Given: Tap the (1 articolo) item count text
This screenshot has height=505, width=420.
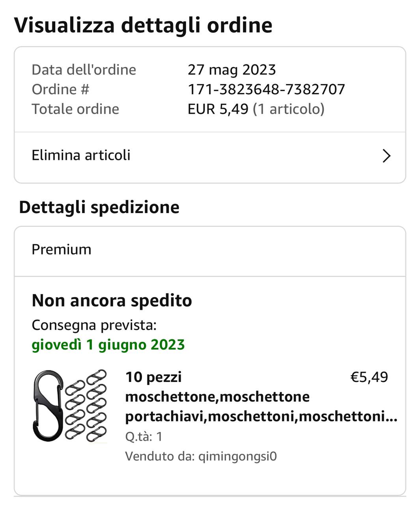Looking at the screenshot, I should point(288,109).
